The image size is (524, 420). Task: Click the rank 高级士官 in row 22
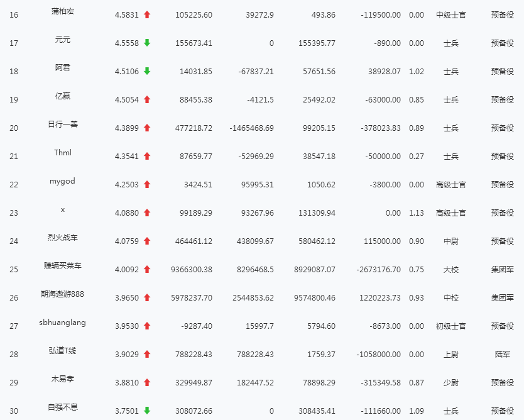pyautogui.click(x=451, y=185)
